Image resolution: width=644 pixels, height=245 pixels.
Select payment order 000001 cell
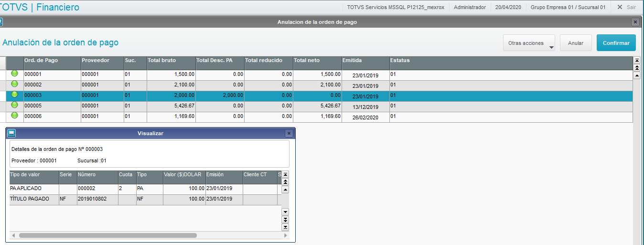(52, 75)
